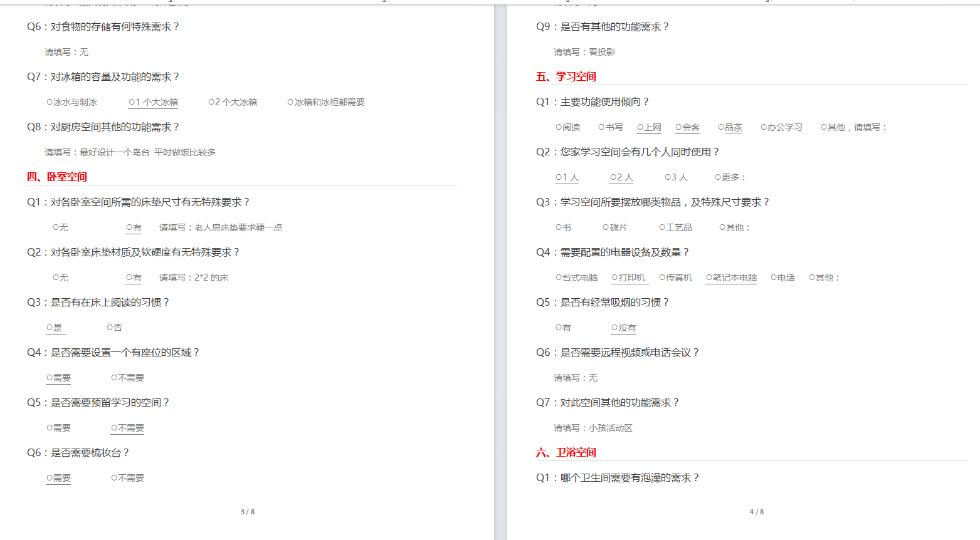Click the Q2 学习空间会有几个人同时使用 question

tap(628, 152)
